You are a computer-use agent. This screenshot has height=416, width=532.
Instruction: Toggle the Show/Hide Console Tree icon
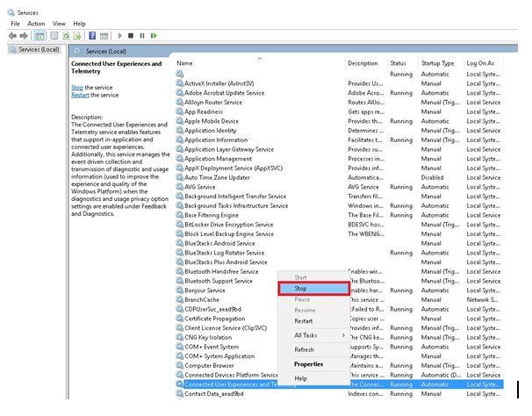[40, 36]
